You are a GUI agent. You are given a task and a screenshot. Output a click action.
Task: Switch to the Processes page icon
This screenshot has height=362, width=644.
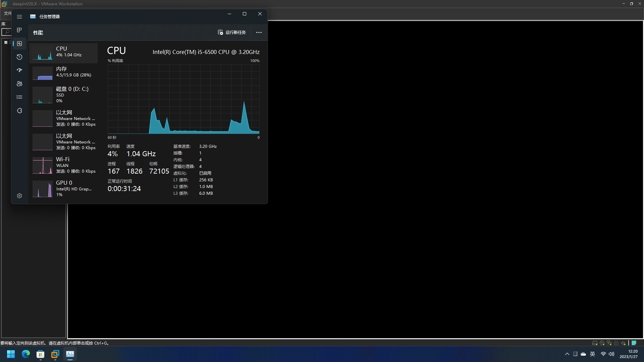click(x=19, y=30)
